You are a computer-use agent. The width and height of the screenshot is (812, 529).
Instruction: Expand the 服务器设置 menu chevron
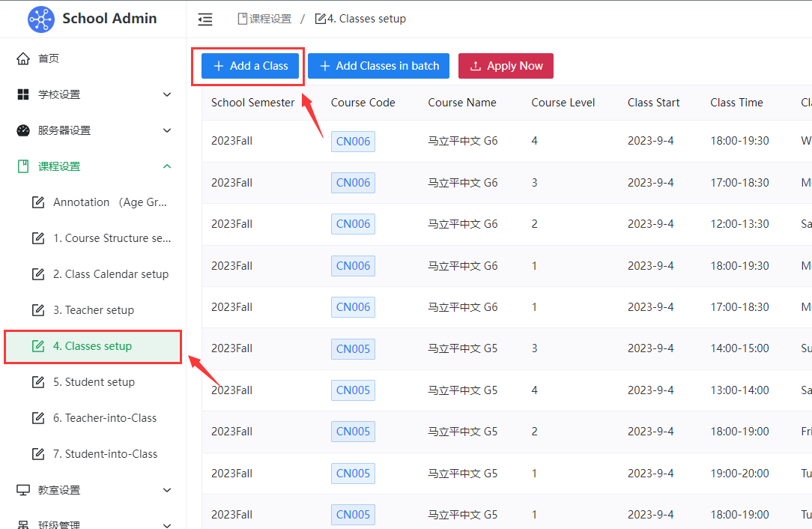click(167, 130)
